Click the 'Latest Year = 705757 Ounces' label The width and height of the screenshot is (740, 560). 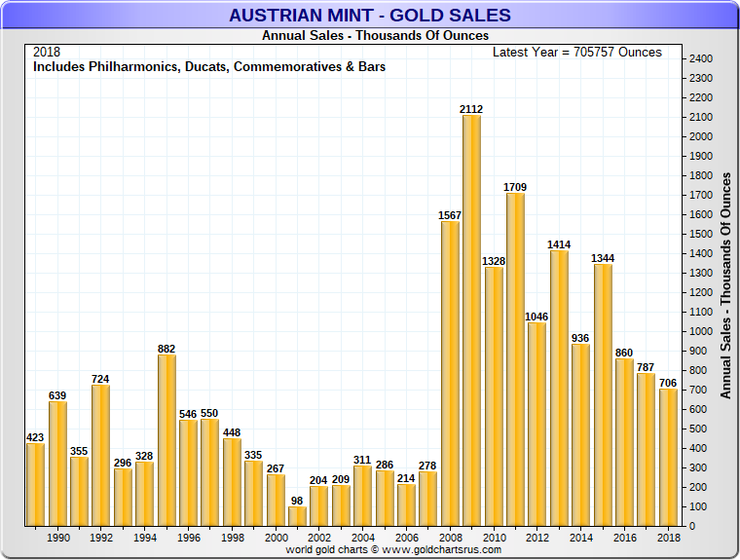577,52
